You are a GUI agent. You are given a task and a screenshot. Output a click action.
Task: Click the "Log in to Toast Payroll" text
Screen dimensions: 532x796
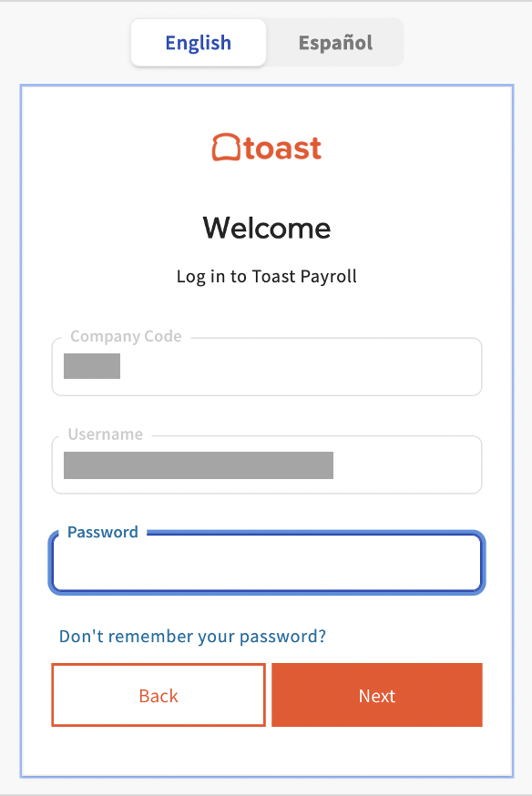pyautogui.click(x=266, y=276)
